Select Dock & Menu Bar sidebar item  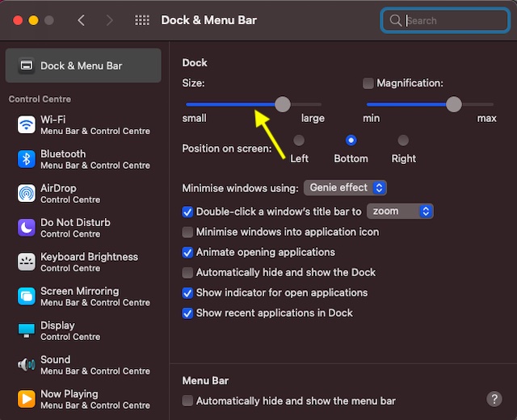83,65
